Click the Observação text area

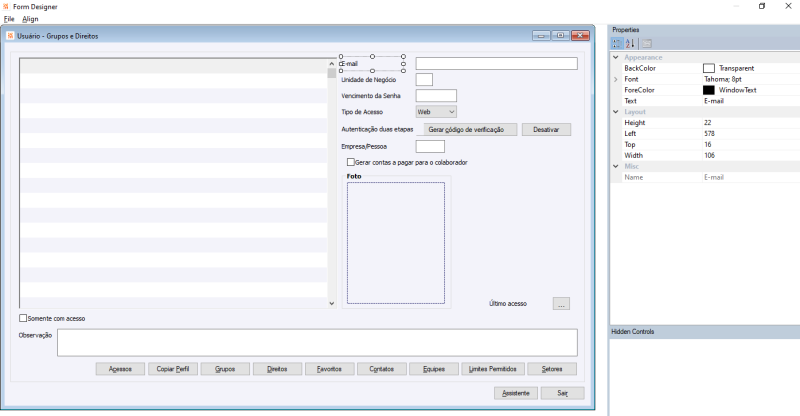tap(317, 342)
